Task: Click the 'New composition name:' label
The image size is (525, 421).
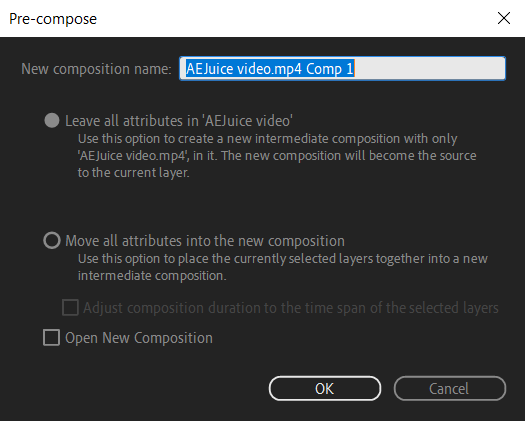Action: click(x=96, y=69)
